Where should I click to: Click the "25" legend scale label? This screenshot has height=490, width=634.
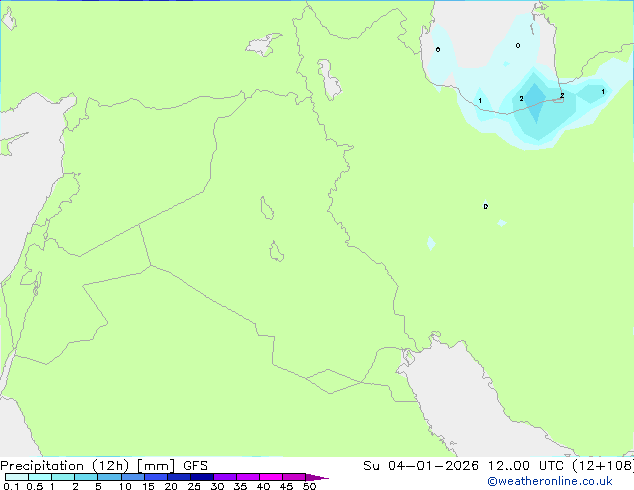pos(194,486)
